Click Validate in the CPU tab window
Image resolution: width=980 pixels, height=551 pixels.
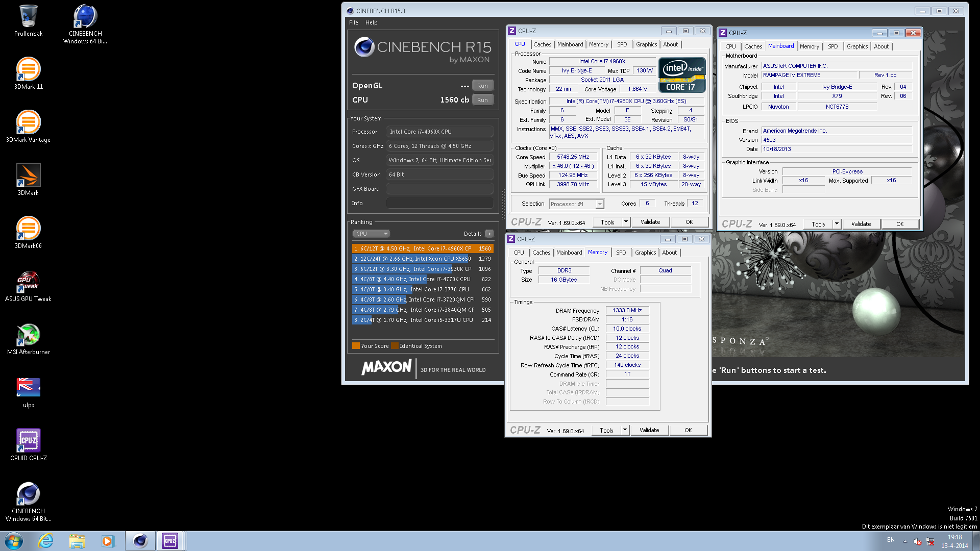tap(650, 222)
